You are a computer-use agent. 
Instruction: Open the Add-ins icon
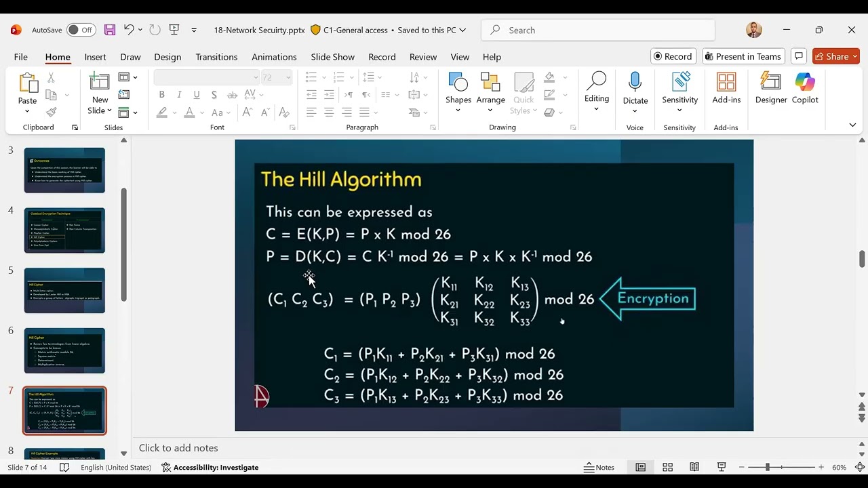(726, 83)
